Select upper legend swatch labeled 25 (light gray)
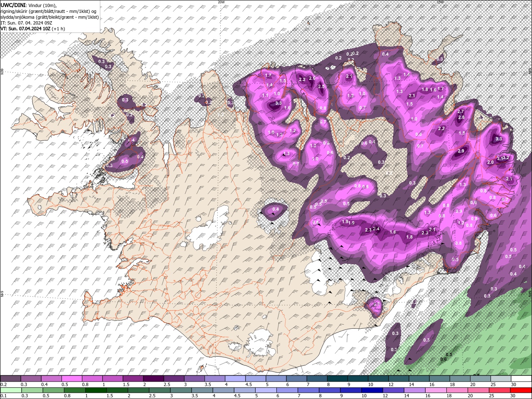532x399 pixels. coord(501,379)
